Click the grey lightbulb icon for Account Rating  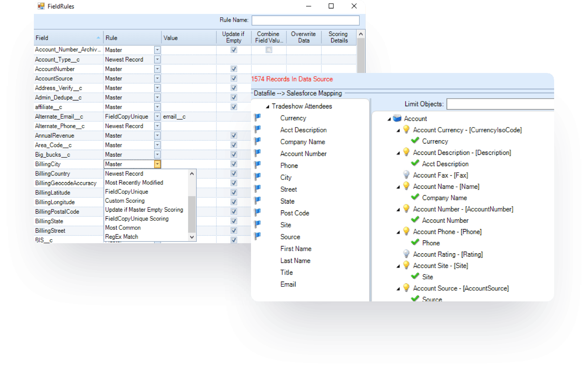pos(406,254)
